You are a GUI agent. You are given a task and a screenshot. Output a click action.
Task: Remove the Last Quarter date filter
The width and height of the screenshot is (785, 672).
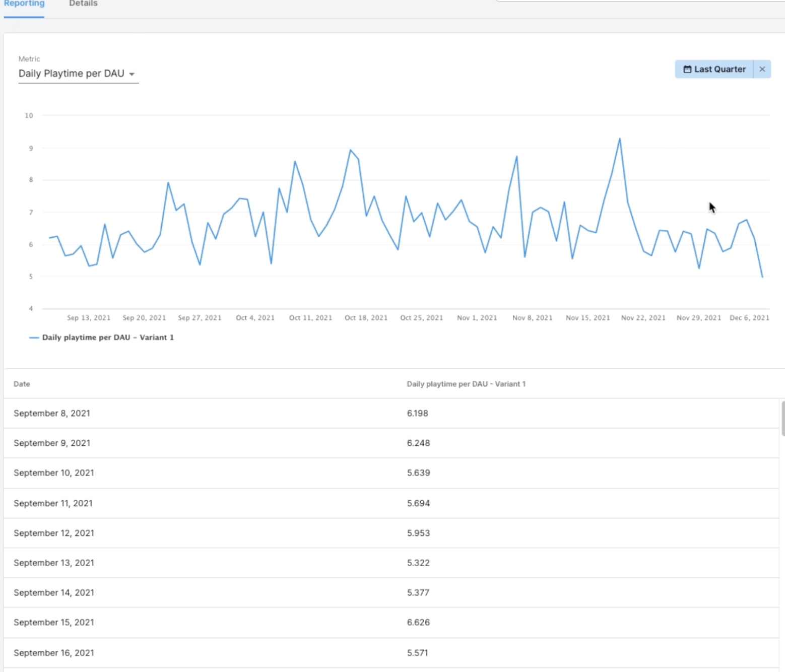point(762,70)
